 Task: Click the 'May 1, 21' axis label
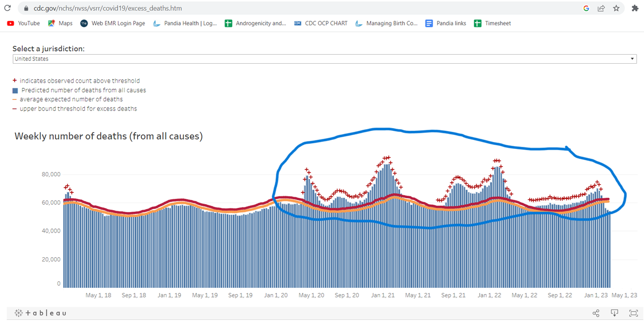coord(418,295)
